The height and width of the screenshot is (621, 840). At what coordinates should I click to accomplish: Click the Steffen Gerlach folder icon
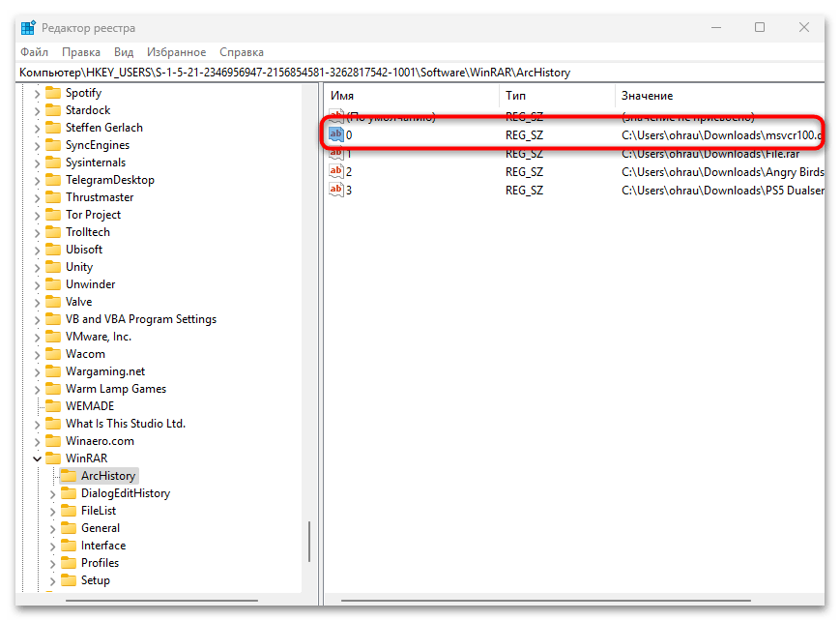(53, 128)
